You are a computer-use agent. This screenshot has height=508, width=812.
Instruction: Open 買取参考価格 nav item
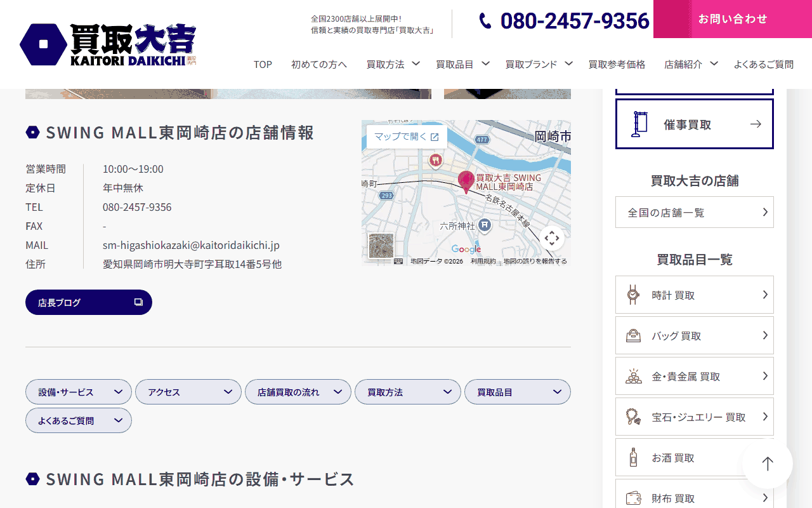(x=617, y=64)
